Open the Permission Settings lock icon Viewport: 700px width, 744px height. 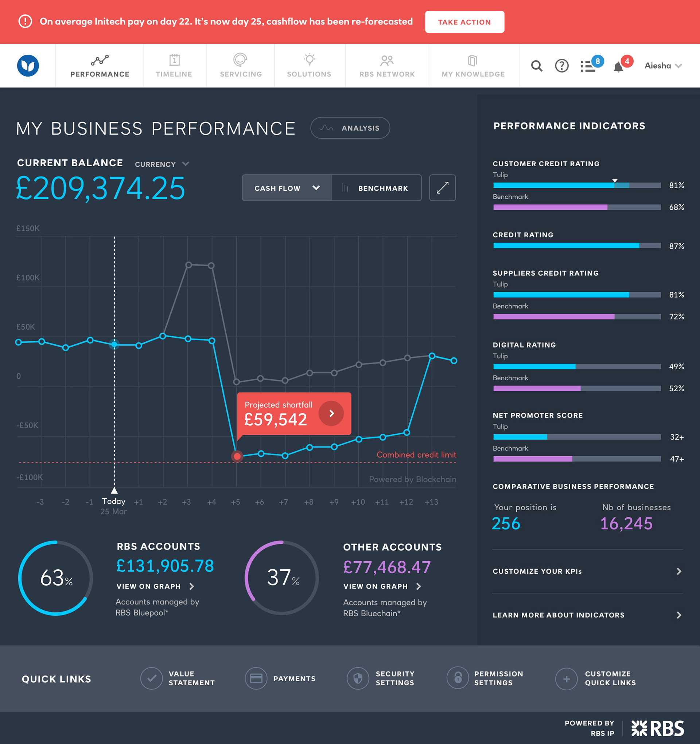[458, 678]
